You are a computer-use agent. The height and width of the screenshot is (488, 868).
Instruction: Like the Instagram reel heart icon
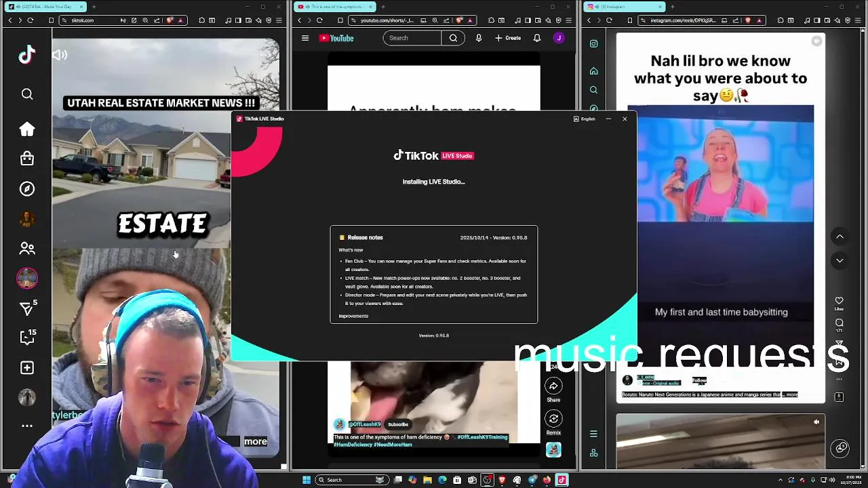(x=839, y=300)
